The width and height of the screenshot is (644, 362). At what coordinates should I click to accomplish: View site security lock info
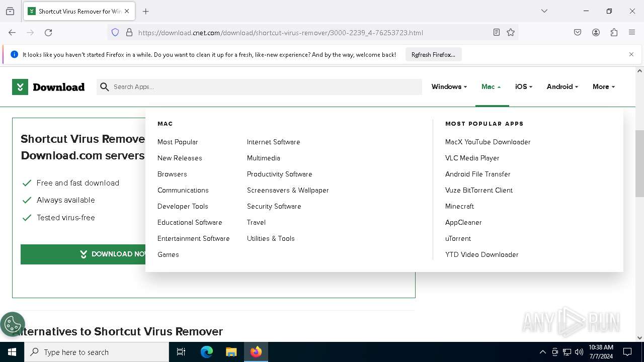(x=129, y=32)
